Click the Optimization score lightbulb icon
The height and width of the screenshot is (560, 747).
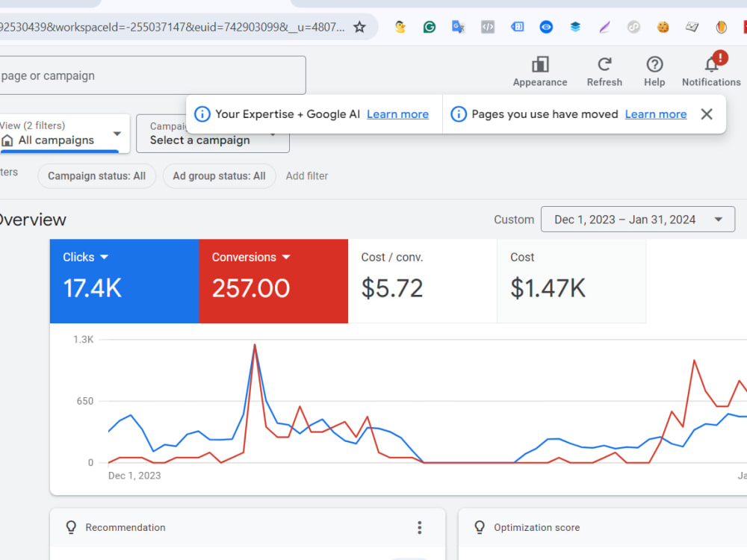[x=480, y=527]
